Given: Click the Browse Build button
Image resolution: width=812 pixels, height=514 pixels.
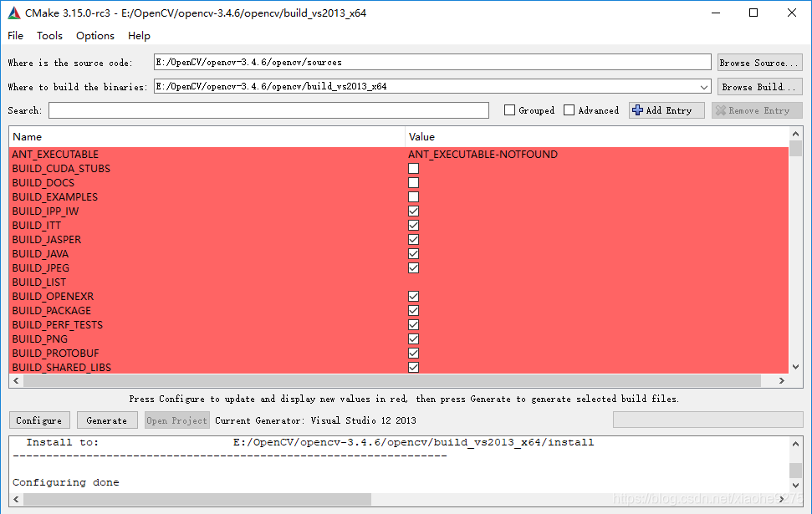Looking at the screenshot, I should click(759, 87).
